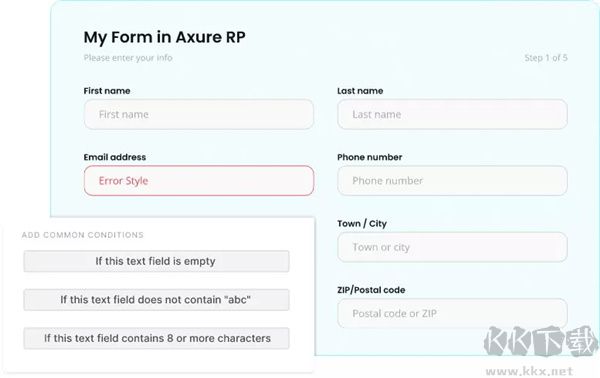
Task: Click into the Phone number field
Action: [452, 181]
